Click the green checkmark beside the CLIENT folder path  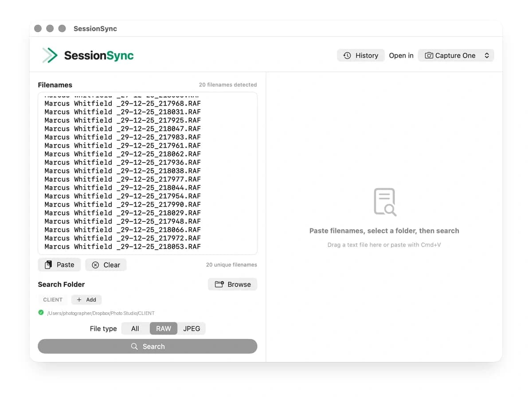coord(41,312)
